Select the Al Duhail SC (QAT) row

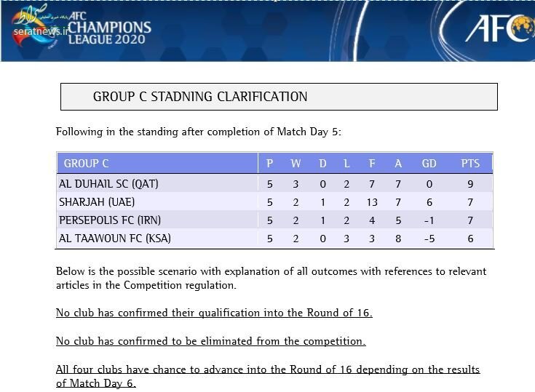coord(274,184)
